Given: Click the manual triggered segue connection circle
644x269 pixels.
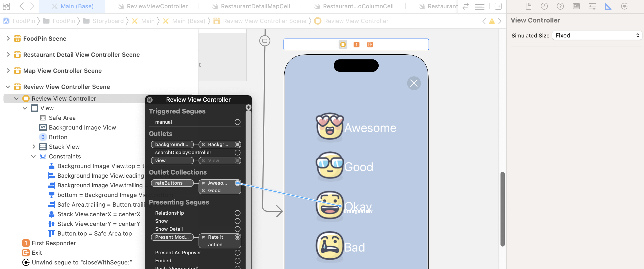Looking at the screenshot, I should (x=237, y=122).
